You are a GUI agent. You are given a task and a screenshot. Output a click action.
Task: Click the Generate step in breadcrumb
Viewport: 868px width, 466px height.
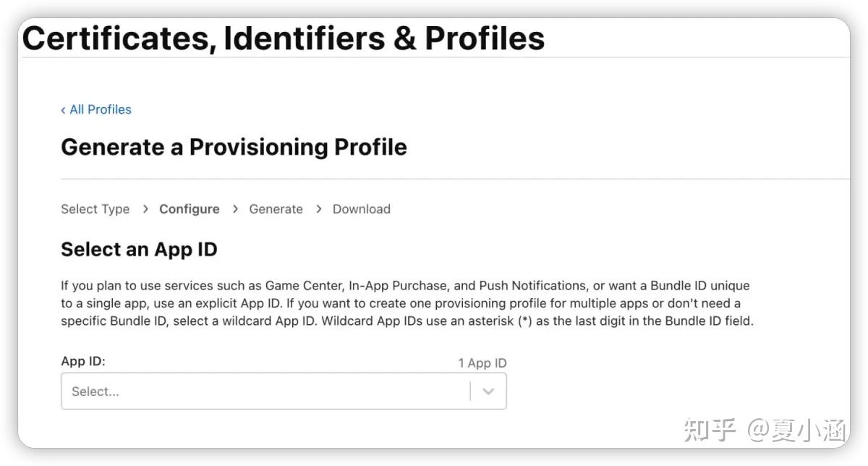(x=276, y=209)
